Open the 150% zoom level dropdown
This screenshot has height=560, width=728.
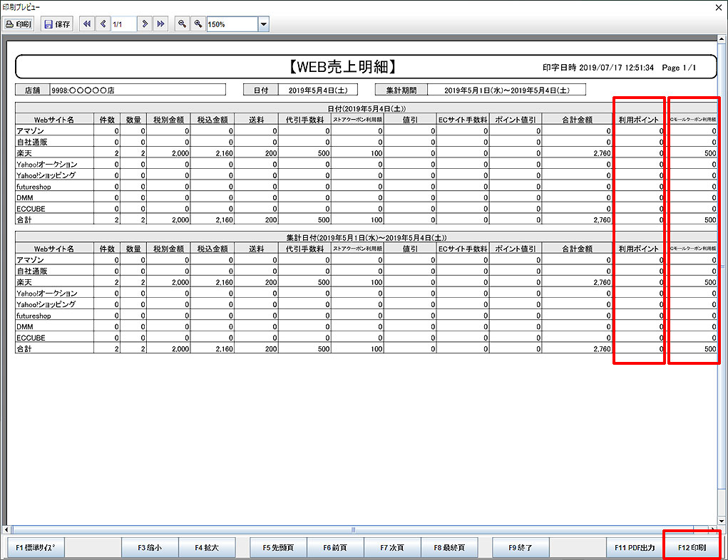[x=263, y=24]
